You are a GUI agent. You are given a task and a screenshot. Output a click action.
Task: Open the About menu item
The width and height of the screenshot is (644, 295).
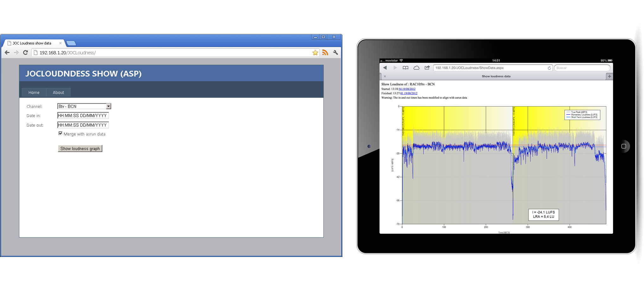click(x=58, y=93)
